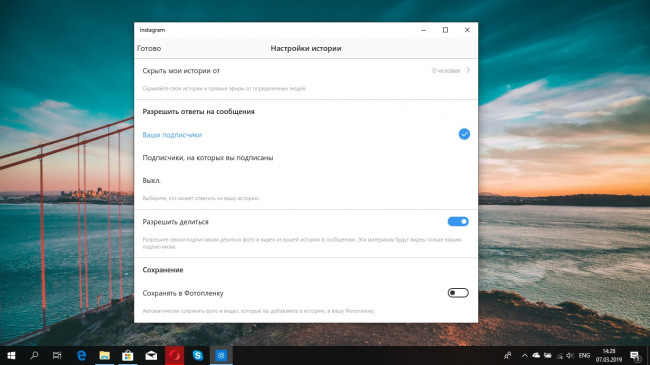This screenshot has height=365, width=650.
Task: Open the volume speaker tray icon
Action: 570,355
